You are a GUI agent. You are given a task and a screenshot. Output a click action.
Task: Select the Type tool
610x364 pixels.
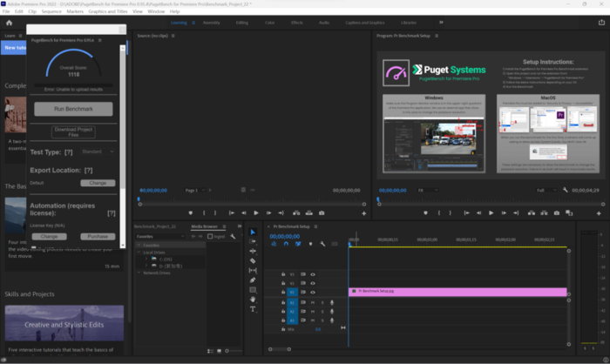[253, 309]
